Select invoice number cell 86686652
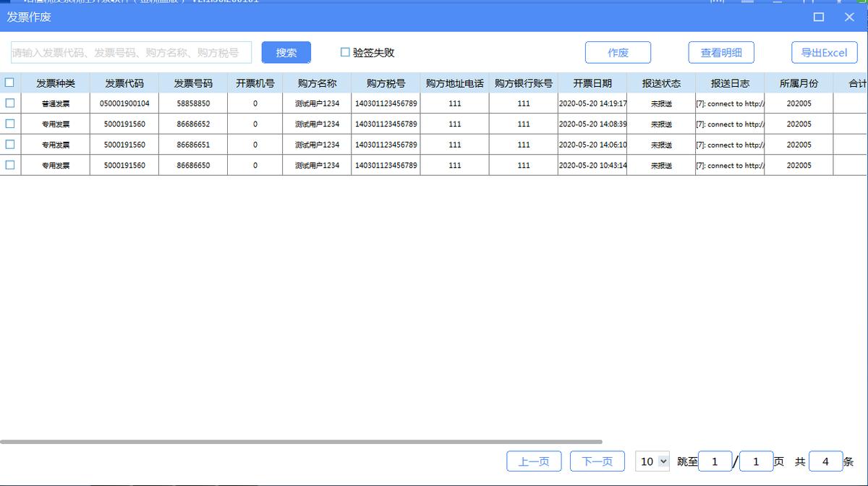Image resolution: width=868 pixels, height=486 pixels. (x=193, y=124)
